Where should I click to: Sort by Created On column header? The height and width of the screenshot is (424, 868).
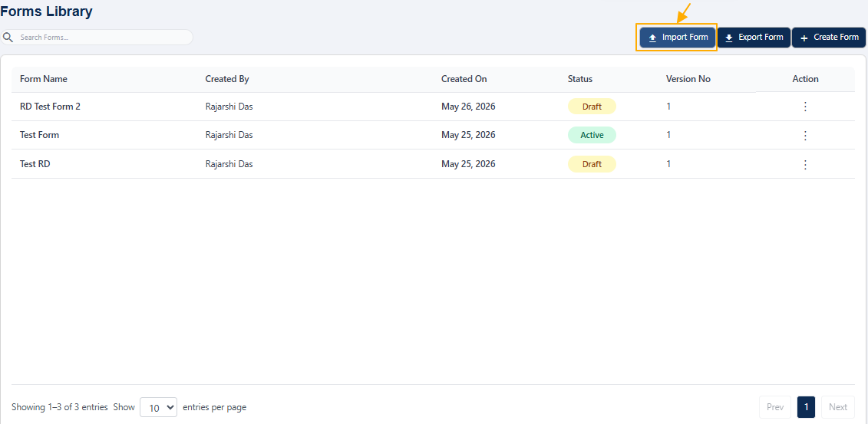click(x=464, y=79)
